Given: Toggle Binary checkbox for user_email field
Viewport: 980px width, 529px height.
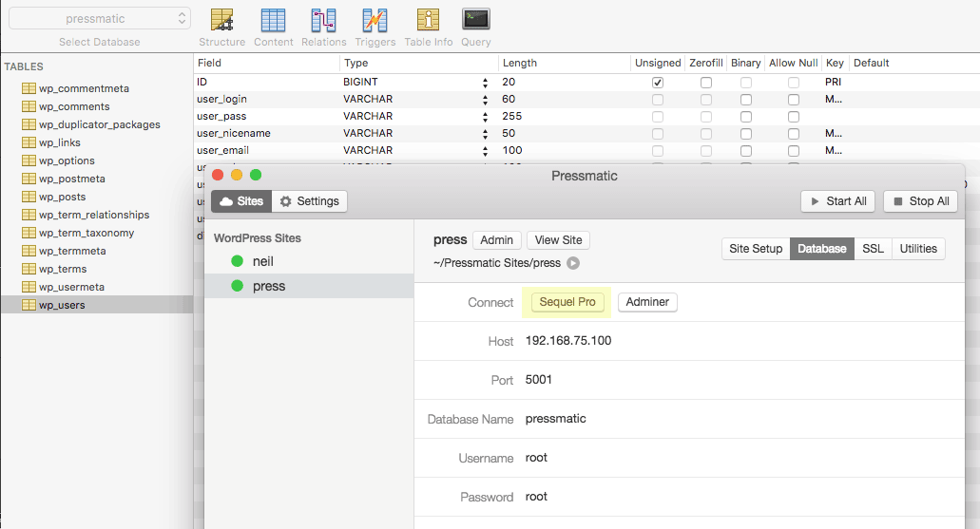Looking at the screenshot, I should pyautogui.click(x=745, y=150).
